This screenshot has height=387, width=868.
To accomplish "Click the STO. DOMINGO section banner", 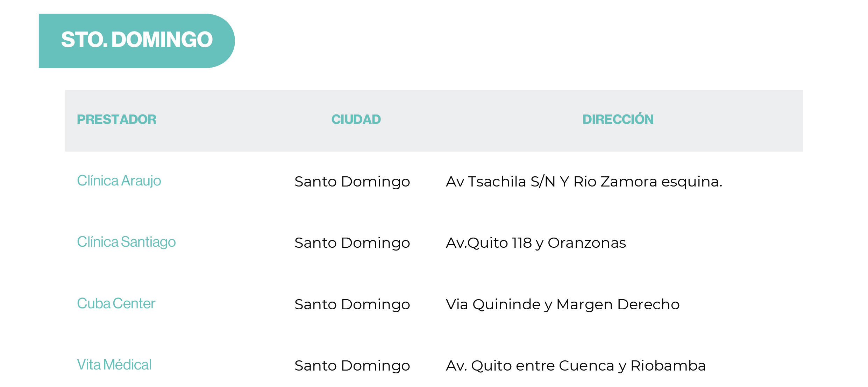I will point(136,40).
